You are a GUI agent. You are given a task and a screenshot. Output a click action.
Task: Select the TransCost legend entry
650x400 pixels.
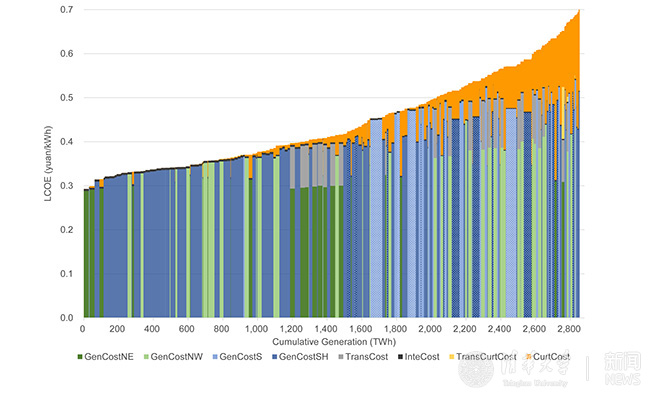point(367,356)
